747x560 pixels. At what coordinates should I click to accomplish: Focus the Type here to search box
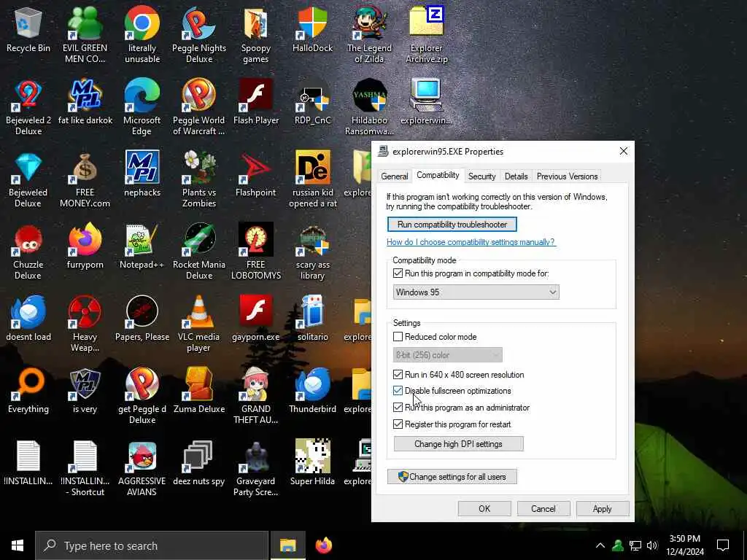pos(152,545)
